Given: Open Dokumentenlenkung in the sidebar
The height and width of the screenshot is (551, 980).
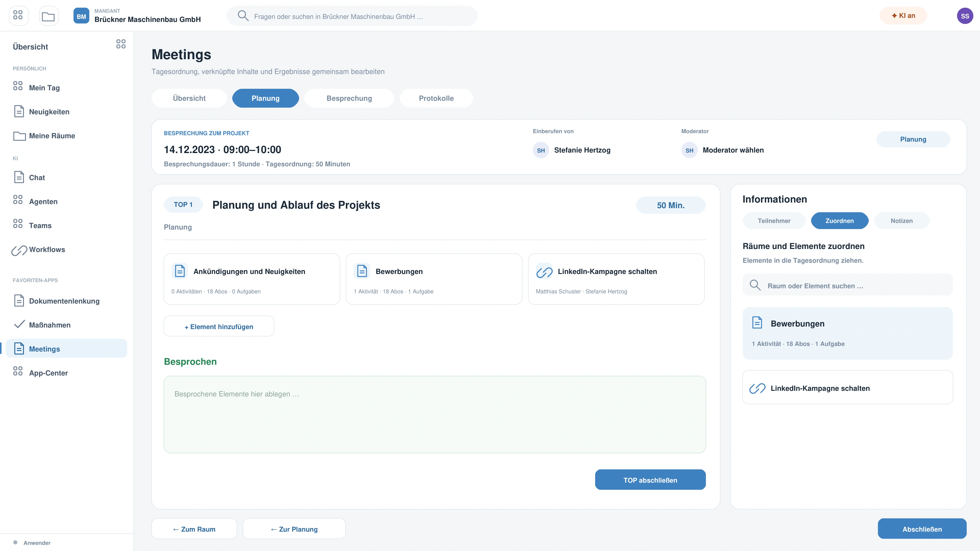Looking at the screenshot, I should [x=66, y=301].
